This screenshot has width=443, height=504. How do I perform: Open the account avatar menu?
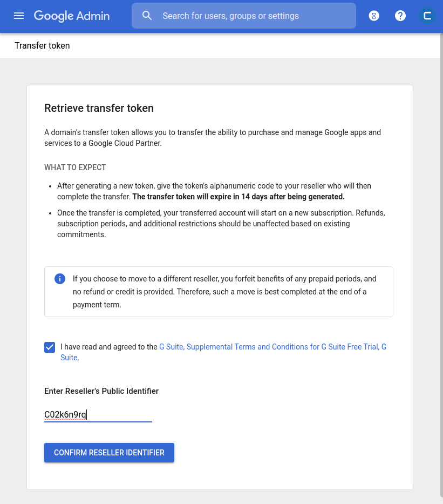(x=427, y=16)
